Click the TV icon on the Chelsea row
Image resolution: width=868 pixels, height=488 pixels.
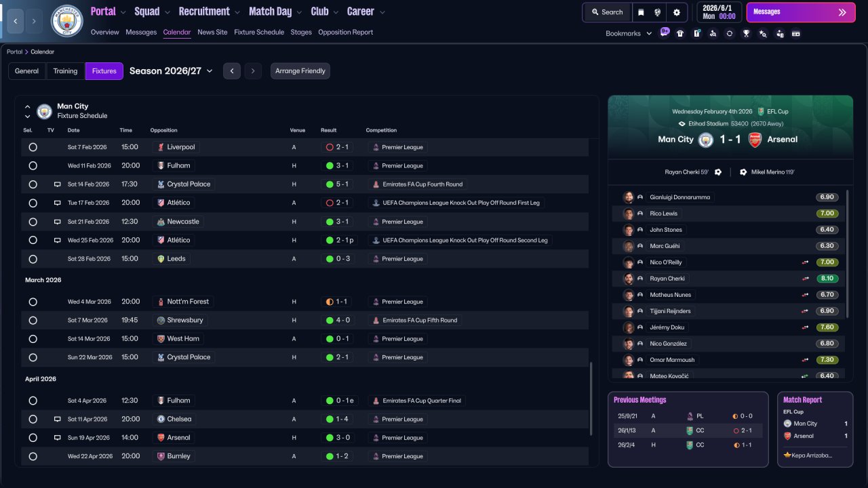(58, 420)
